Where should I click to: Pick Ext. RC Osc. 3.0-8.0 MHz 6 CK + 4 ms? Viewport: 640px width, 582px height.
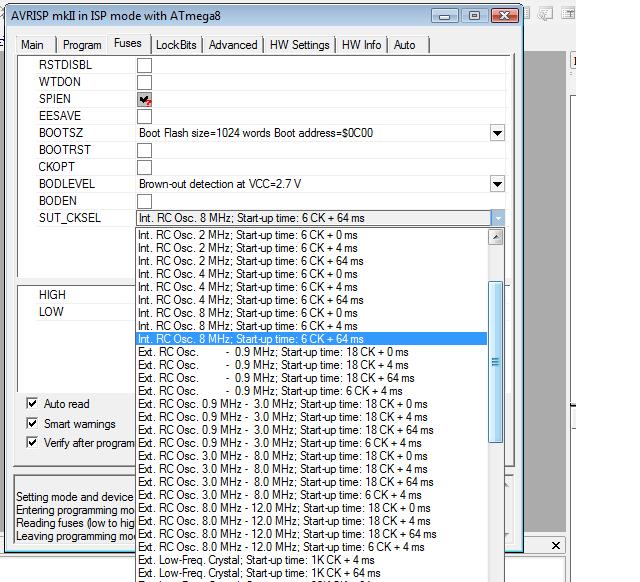[311, 495]
